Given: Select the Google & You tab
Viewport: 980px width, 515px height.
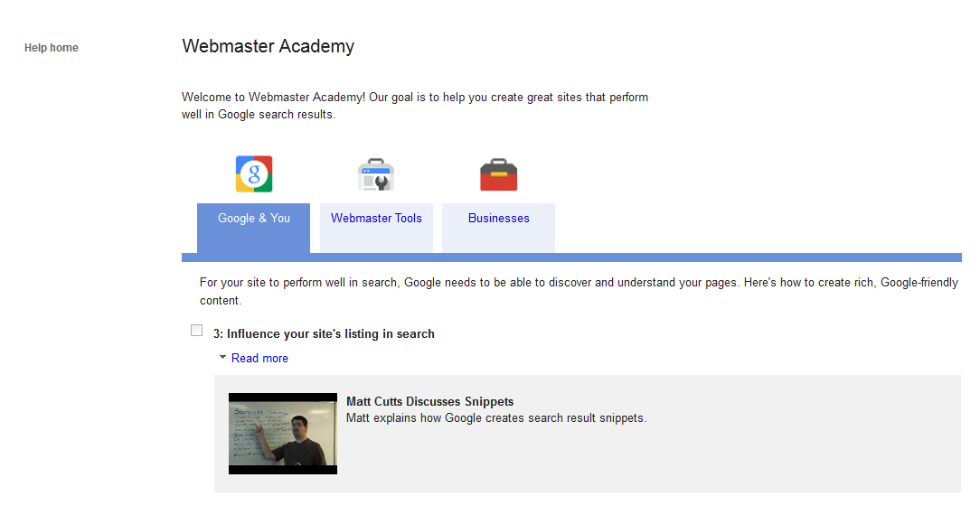Looking at the screenshot, I should 254,228.
